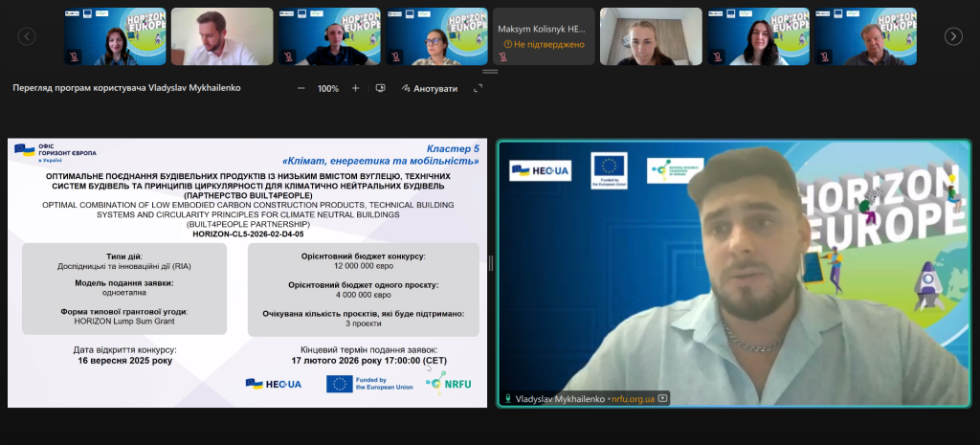The image size is (980, 445).
Task: Click the blonde woman's video thumbnail
Action: point(651,36)
